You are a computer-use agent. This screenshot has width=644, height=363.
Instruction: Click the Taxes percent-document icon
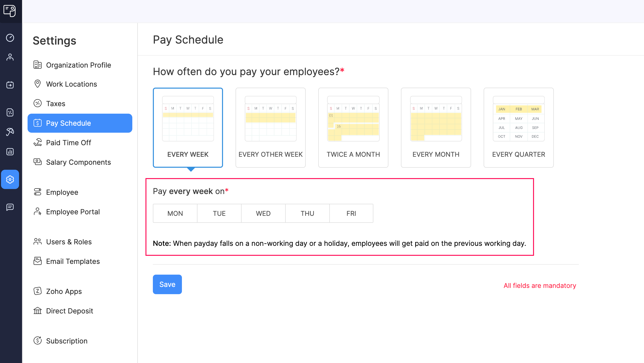pyautogui.click(x=10, y=113)
